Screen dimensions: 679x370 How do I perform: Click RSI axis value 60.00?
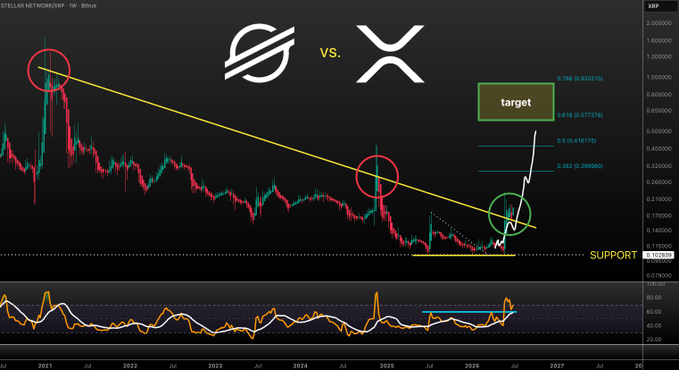(654, 312)
